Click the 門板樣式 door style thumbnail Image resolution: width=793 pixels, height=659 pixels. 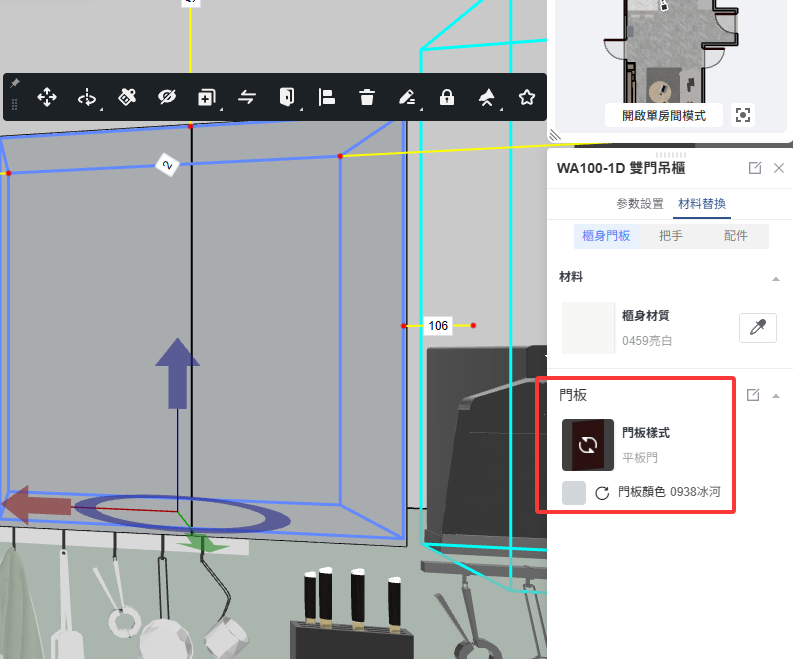pos(588,445)
